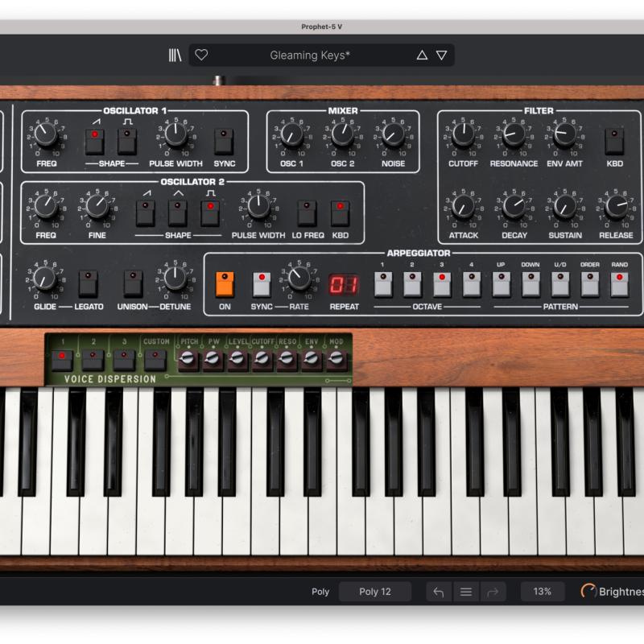Click Filter envelope RELEASE knob
The width and height of the screenshot is (644, 644).
(616, 206)
